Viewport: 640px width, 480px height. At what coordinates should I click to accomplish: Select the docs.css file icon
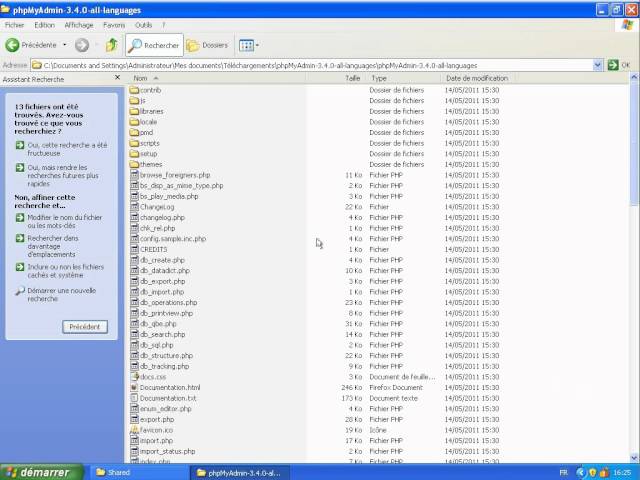point(134,377)
